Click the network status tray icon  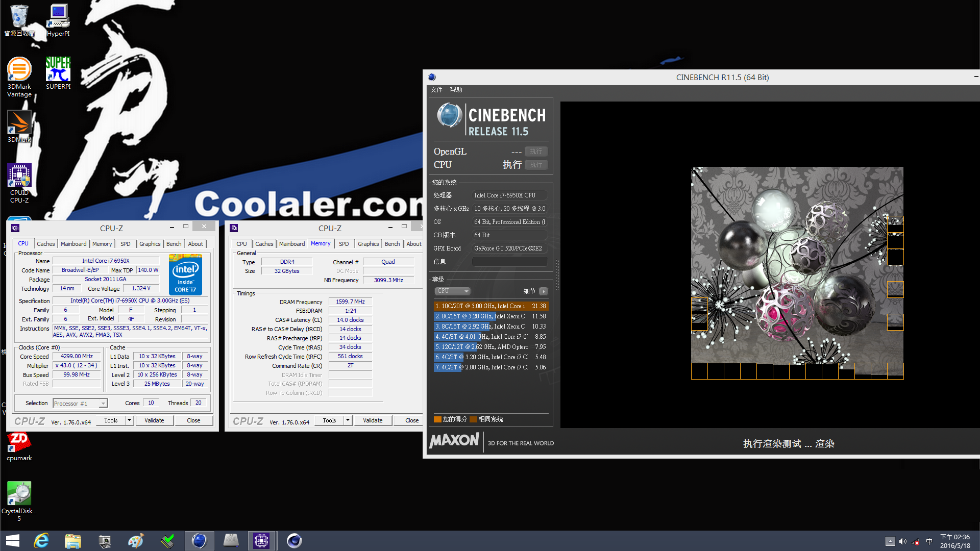pyautogui.click(x=916, y=541)
